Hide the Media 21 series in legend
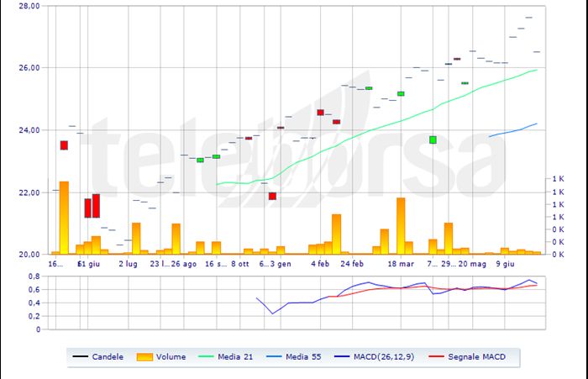The height and width of the screenshot is (379, 588). 225,356
